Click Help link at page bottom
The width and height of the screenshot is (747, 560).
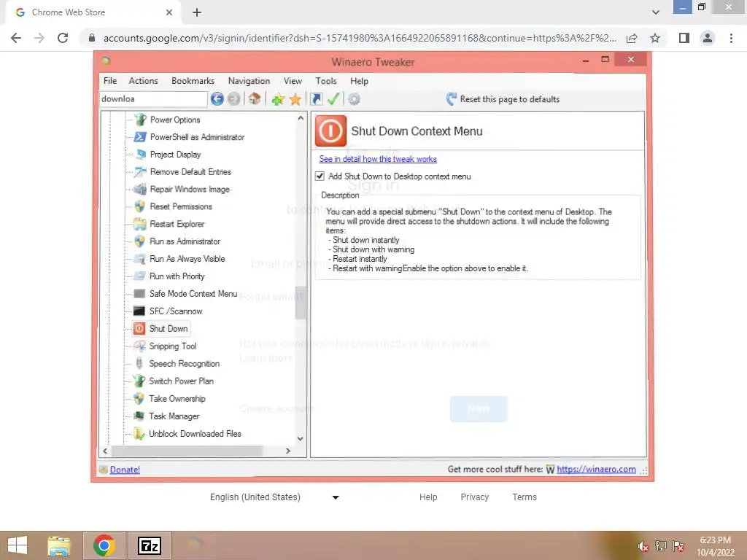coord(428,497)
